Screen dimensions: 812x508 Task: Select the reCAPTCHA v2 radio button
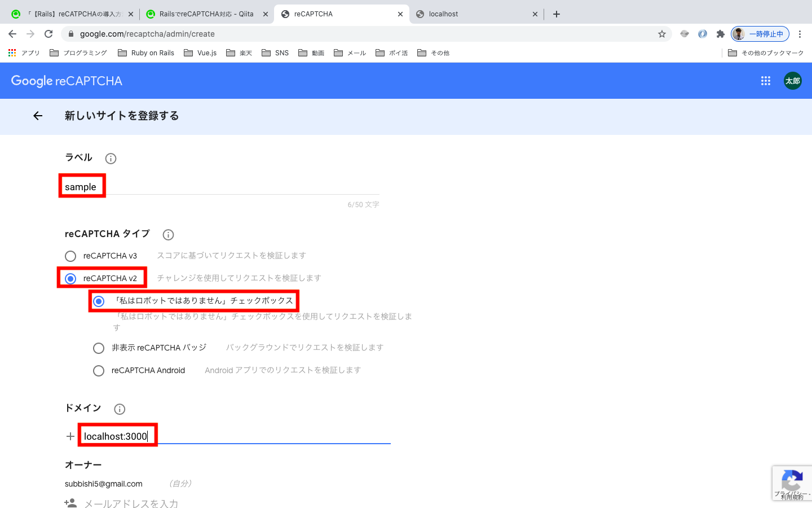70,279
